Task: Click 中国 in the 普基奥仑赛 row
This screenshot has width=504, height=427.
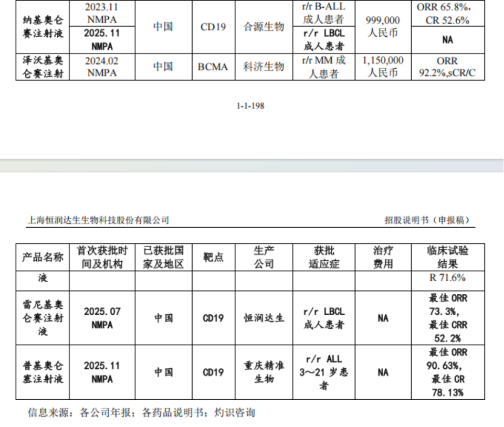Action: 163,372
